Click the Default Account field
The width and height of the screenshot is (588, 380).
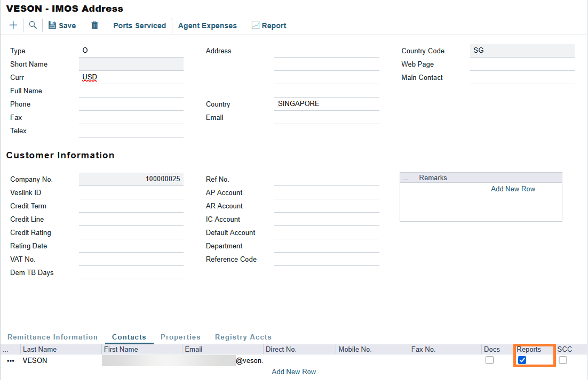[x=327, y=233]
